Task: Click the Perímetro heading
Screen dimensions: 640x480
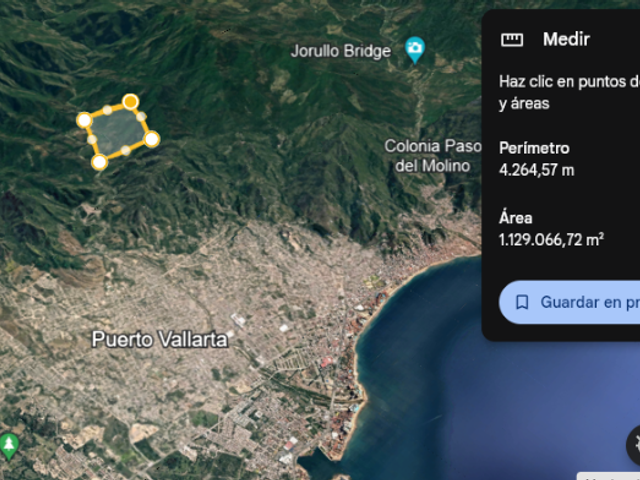Action: click(534, 148)
